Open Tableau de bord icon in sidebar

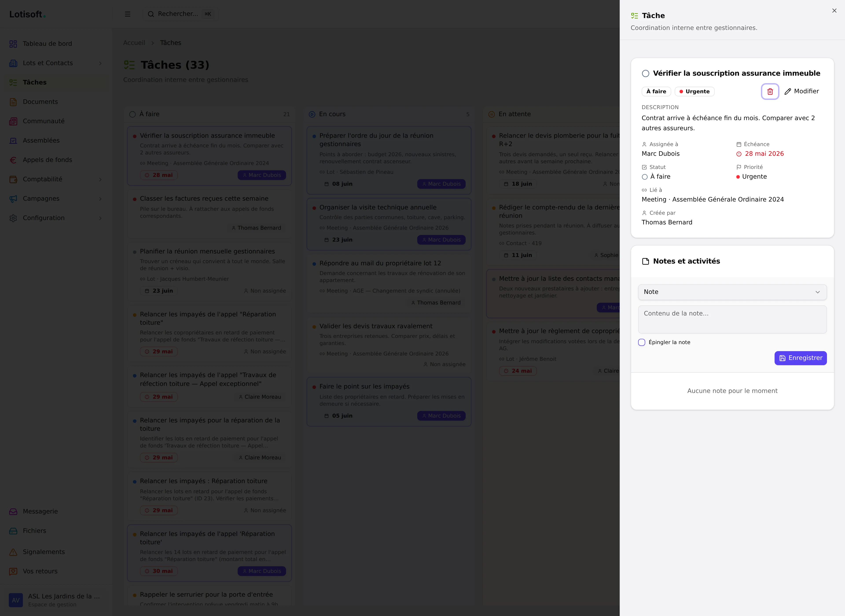(x=13, y=44)
